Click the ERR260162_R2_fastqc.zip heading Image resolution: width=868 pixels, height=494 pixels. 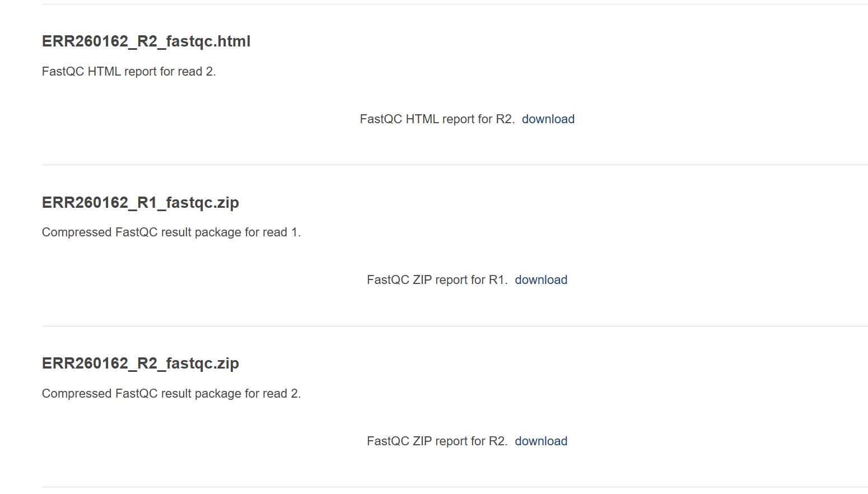tap(141, 363)
